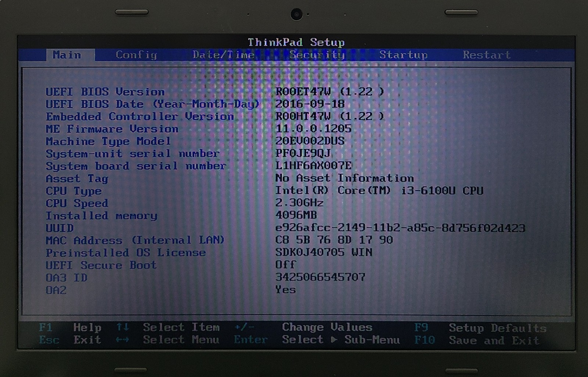This screenshot has height=377, width=588.
Task: Click board serial L1HF6AX007E
Action: pyautogui.click(x=313, y=166)
